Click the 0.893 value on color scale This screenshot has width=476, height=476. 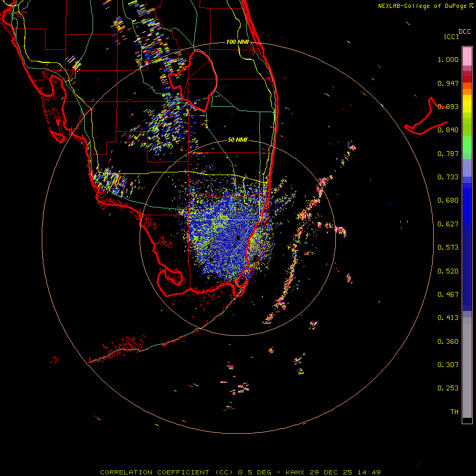[x=448, y=106]
